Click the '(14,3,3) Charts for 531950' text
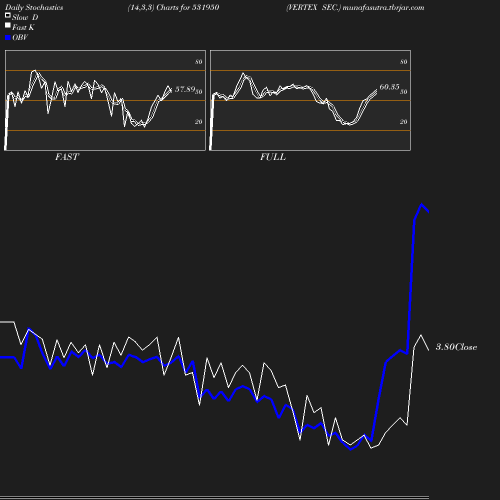Screen dimensions: 500x500 [173, 8]
